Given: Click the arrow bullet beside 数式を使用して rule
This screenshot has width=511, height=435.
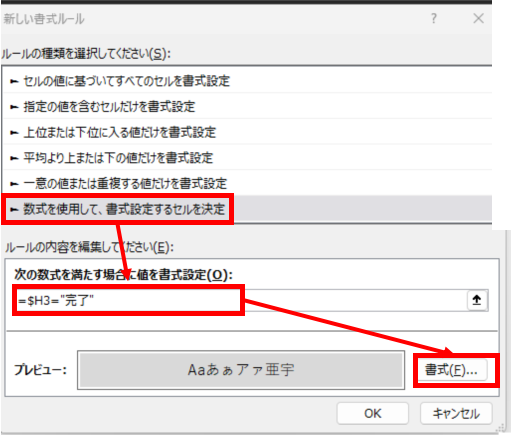Looking at the screenshot, I should (x=14, y=209).
